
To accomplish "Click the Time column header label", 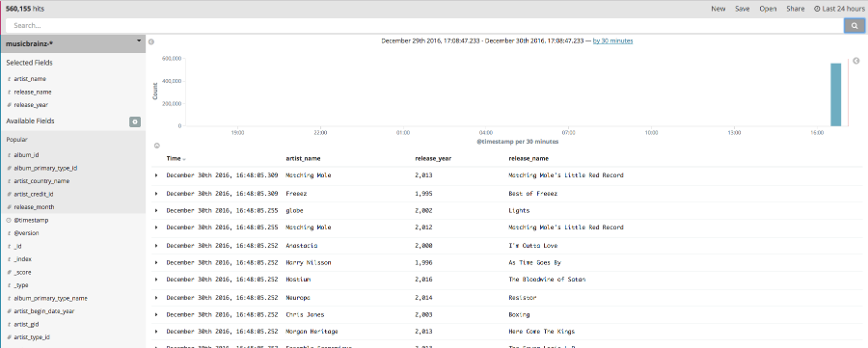I will (174, 159).
